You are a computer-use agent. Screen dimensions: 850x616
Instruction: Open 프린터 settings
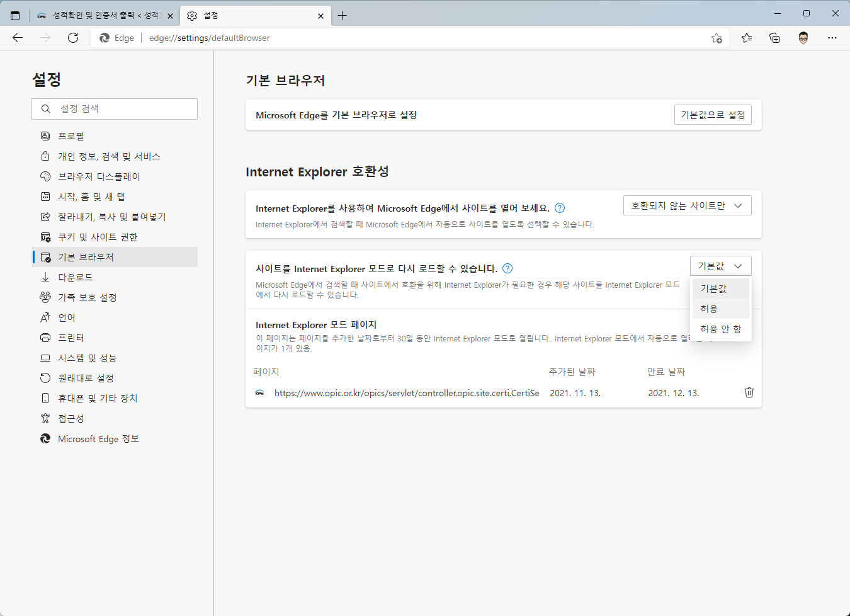click(x=115, y=338)
